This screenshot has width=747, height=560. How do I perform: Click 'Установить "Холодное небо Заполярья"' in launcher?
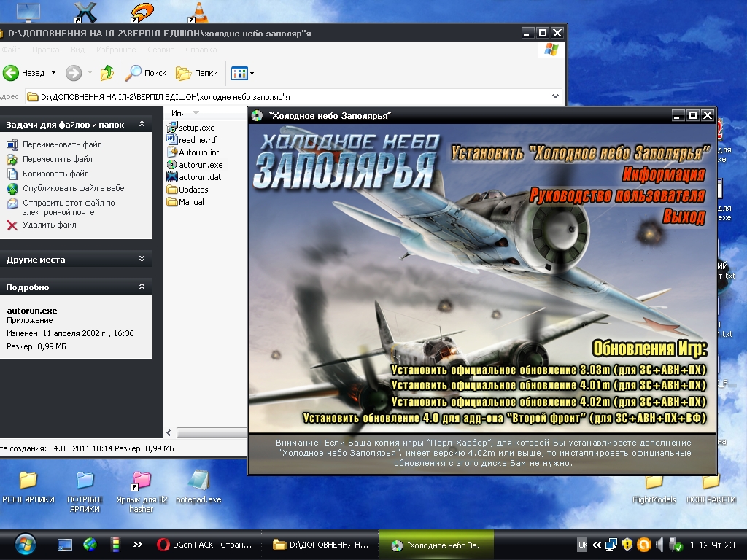[580, 153]
